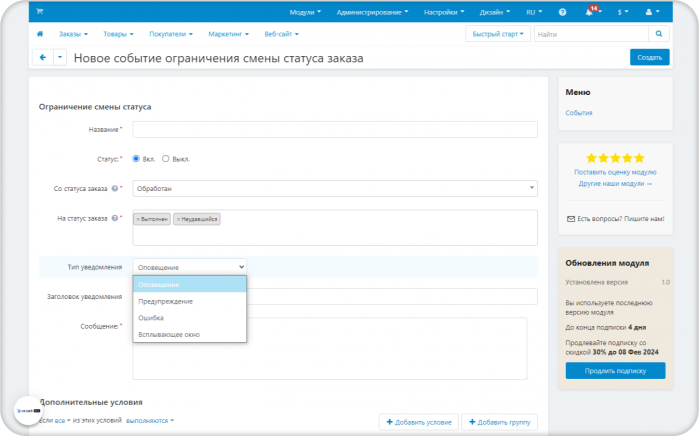The height and width of the screenshot is (436, 700).
Task: Open the notifications bell icon
Action: tap(589, 12)
